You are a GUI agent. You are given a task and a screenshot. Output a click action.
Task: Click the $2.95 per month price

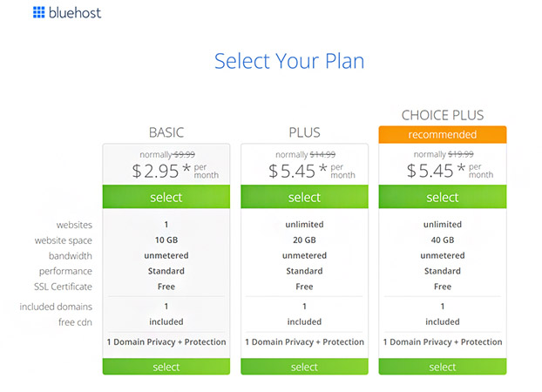click(175, 171)
